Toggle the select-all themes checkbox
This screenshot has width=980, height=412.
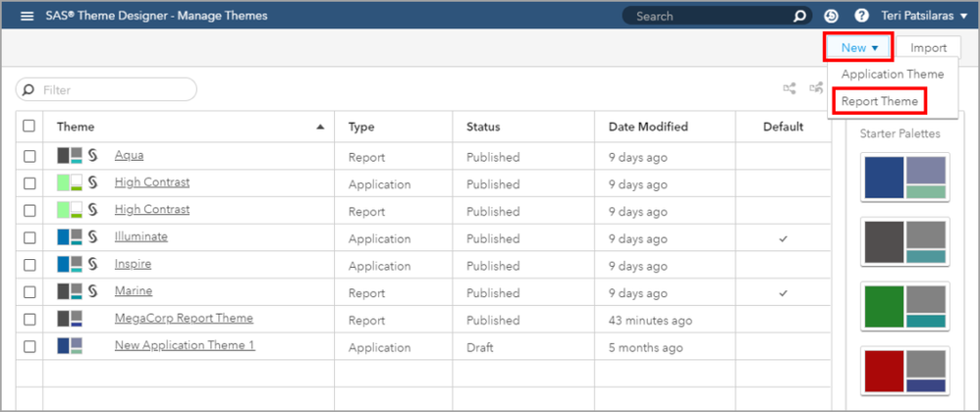point(29,127)
